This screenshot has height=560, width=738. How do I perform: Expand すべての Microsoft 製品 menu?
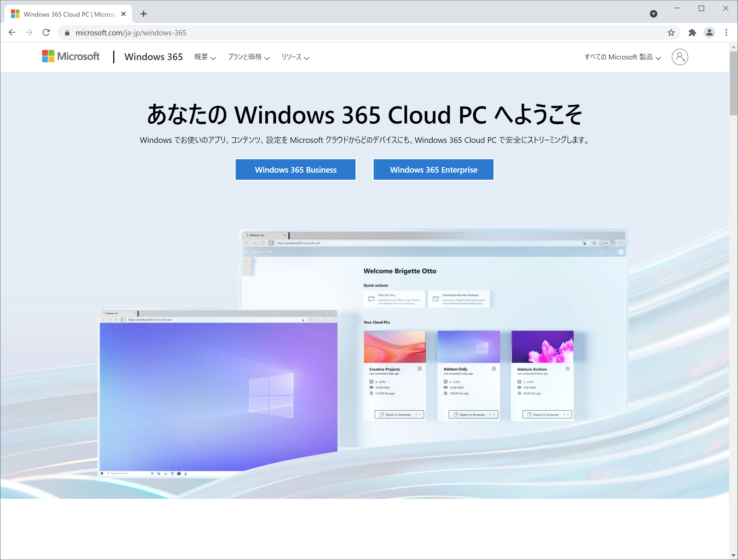pyautogui.click(x=623, y=57)
